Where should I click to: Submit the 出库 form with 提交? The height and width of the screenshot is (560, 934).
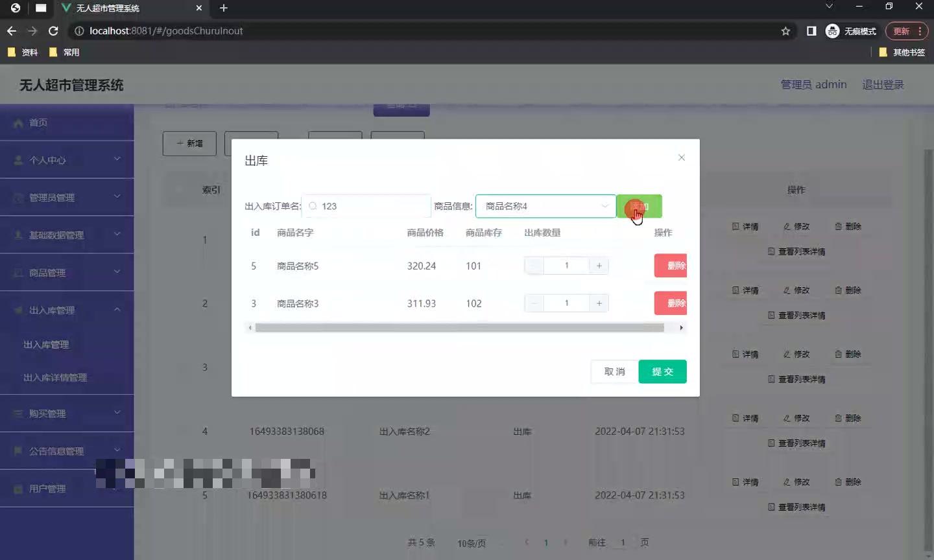[x=662, y=371]
